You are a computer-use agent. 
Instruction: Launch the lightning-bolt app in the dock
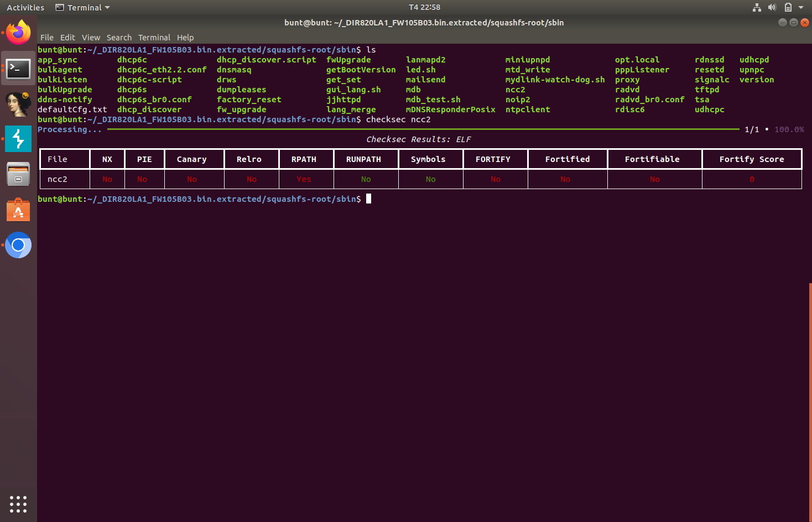[x=18, y=139]
